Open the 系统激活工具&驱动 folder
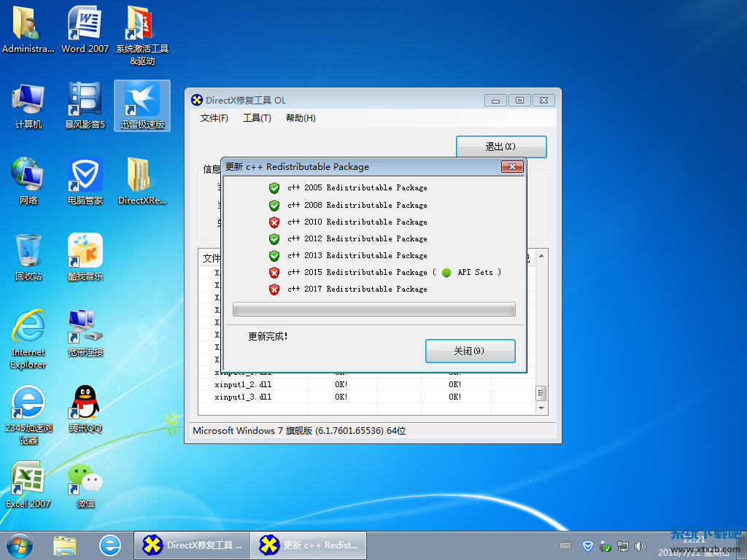Screen dimensions: 747x560 click(142, 36)
